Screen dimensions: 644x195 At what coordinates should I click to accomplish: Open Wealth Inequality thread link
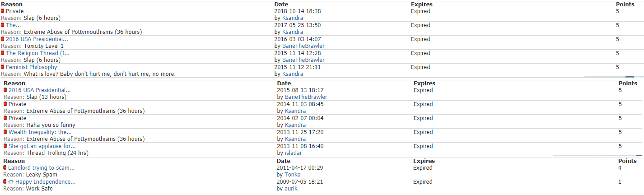point(40,132)
